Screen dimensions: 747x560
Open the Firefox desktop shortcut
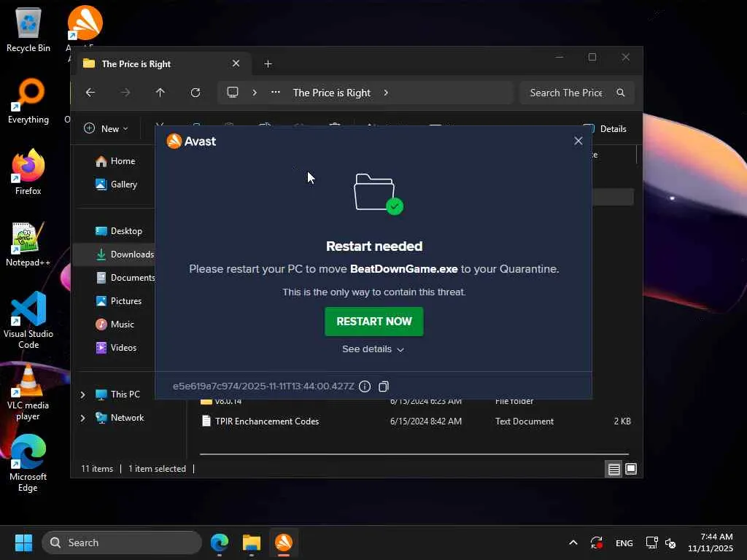pos(28,172)
